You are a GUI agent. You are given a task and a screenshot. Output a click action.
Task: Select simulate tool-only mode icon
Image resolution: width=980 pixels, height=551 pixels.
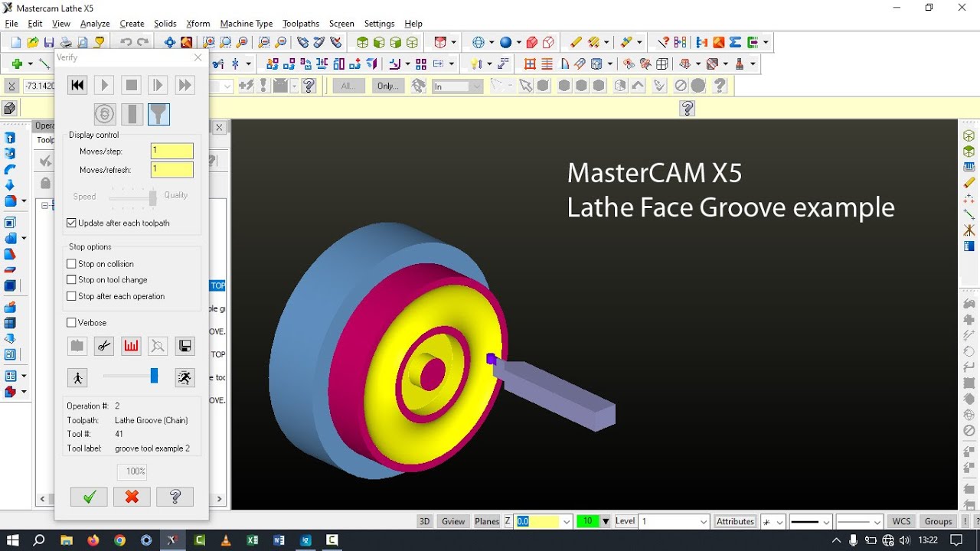click(x=132, y=114)
